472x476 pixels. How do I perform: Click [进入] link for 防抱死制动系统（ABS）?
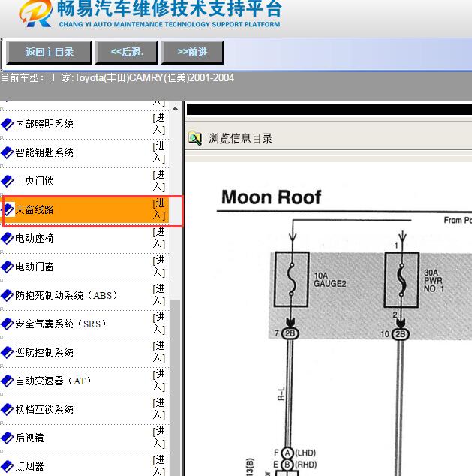pos(159,295)
